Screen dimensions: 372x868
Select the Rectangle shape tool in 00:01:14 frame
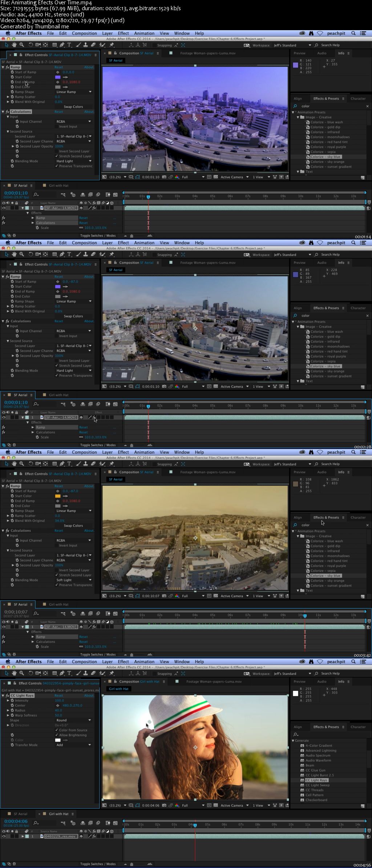point(54,45)
